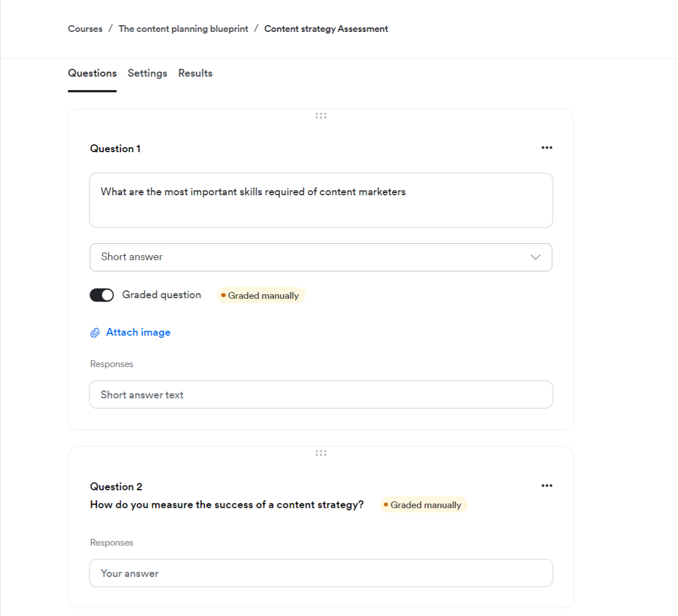Open the Question 2 three-dot options menu
This screenshot has width=678, height=616.
(547, 486)
